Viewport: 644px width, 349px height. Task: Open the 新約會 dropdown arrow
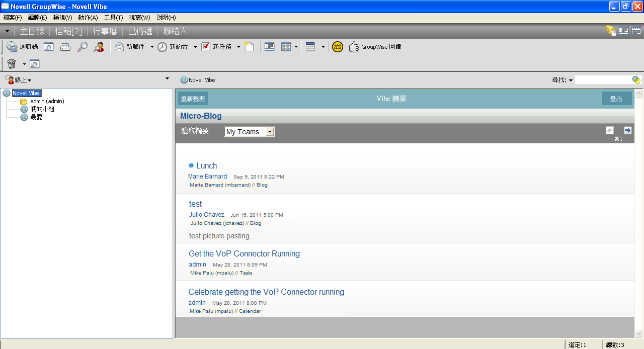195,47
